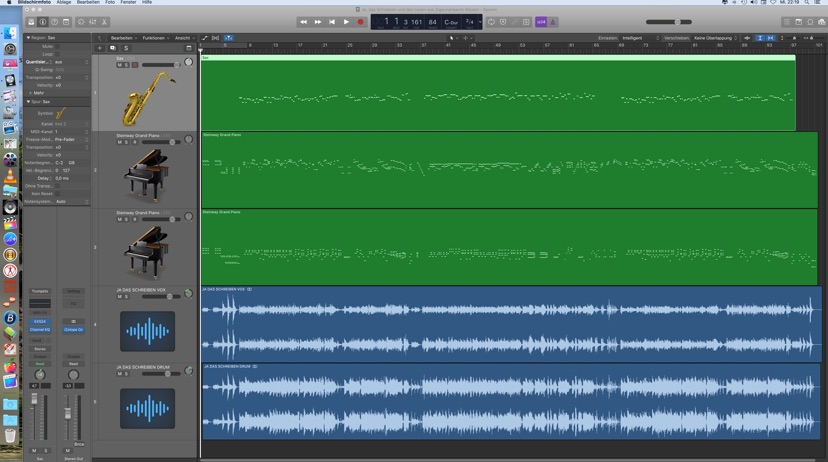Image resolution: width=828 pixels, height=462 pixels.
Task: Open tracks area Funktionen menu
Action: pyautogui.click(x=155, y=38)
